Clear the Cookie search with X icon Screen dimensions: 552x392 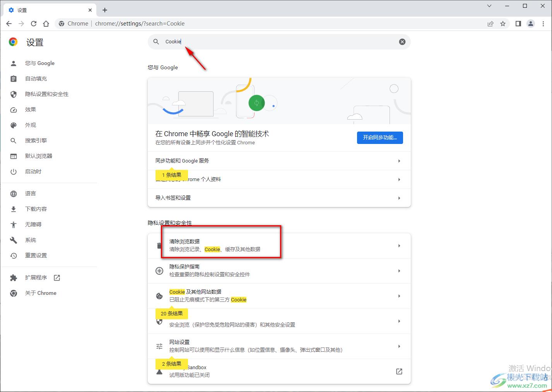click(x=402, y=42)
